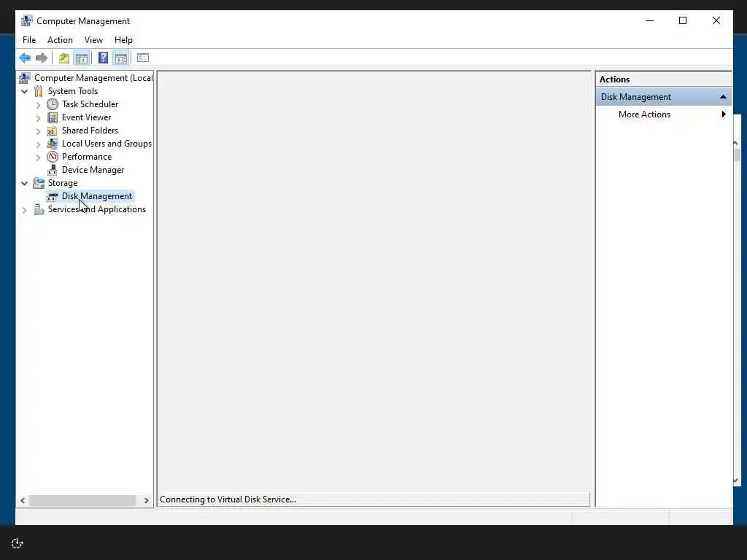Click the Ease of Access icon at bottom left

pos(18,543)
